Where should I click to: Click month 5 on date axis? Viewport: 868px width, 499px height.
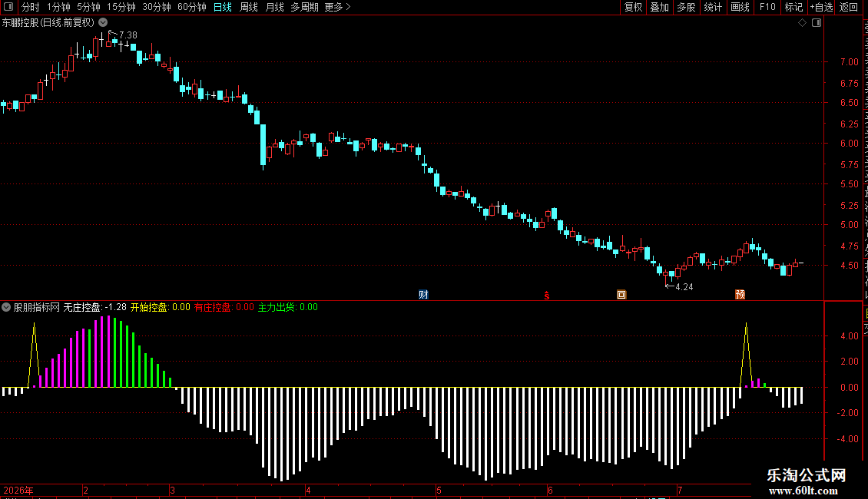439,490
